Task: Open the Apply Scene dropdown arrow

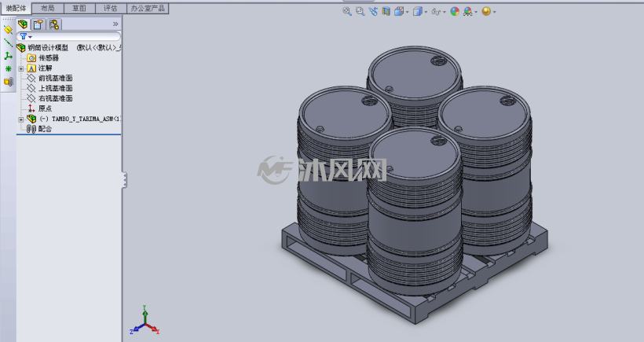Action: (476, 12)
